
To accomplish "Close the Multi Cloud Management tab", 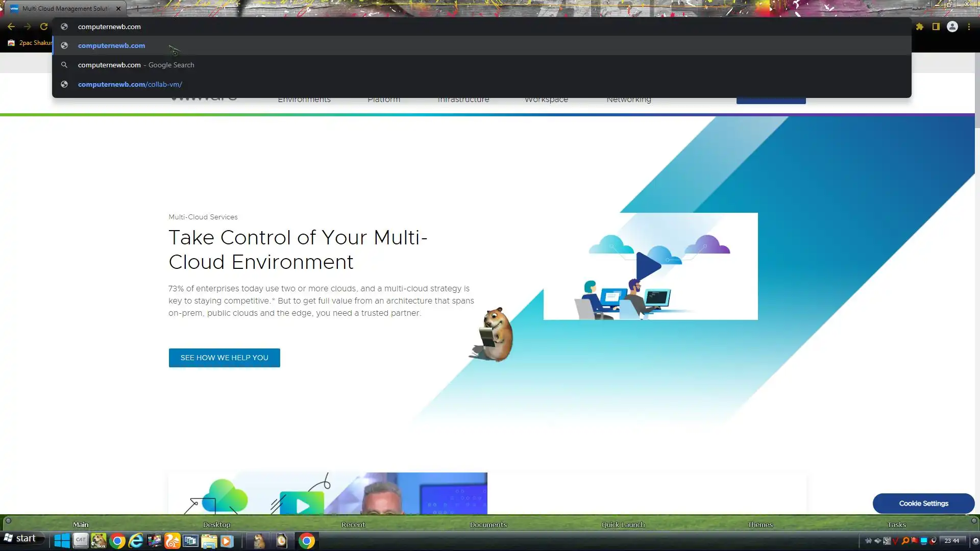I will point(118,9).
